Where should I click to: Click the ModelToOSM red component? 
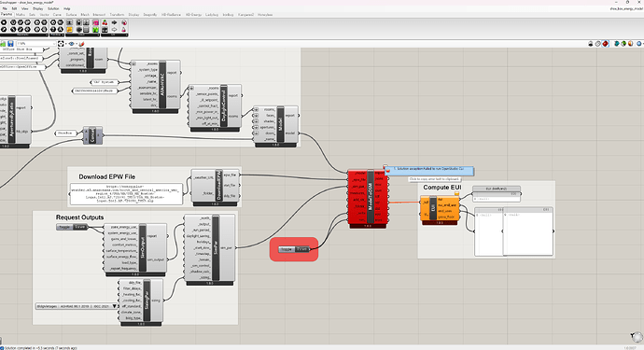pos(368,197)
